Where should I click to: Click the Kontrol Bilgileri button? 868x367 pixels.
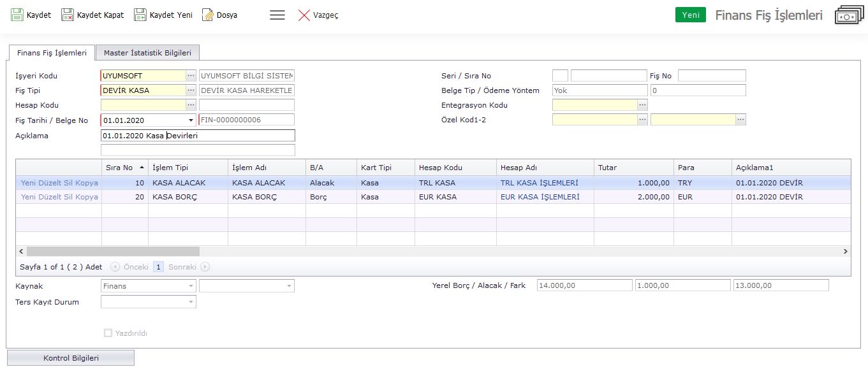[71, 358]
